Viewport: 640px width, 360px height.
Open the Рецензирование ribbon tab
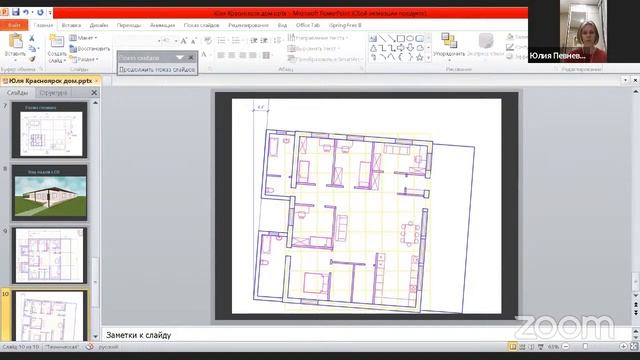coord(248,25)
